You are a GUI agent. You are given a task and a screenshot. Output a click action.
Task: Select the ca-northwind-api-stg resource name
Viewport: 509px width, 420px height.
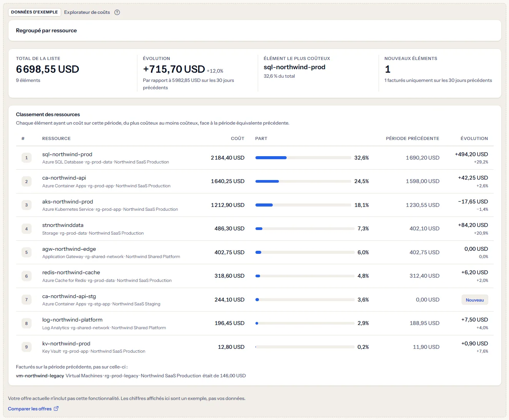pos(69,296)
